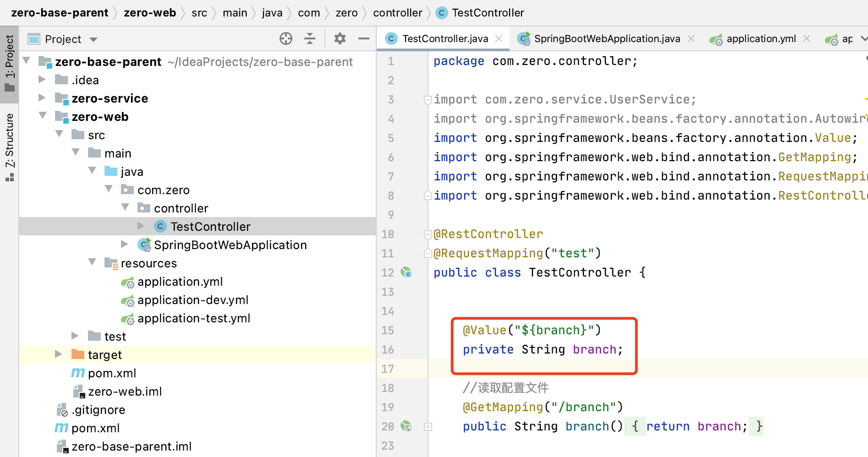Select SpringBootWebApplication icon in tree
This screenshot has height=457, width=868.
(144, 245)
